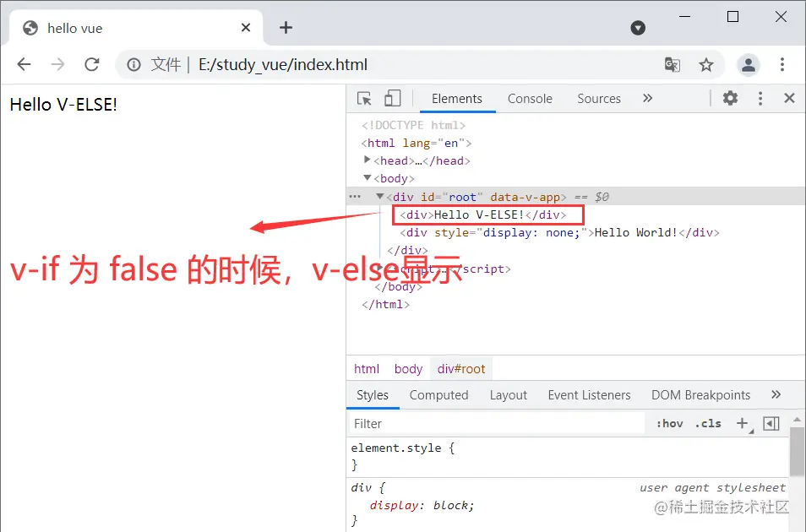This screenshot has height=532, width=806.
Task: Switch to the Console tab
Action: coord(530,99)
